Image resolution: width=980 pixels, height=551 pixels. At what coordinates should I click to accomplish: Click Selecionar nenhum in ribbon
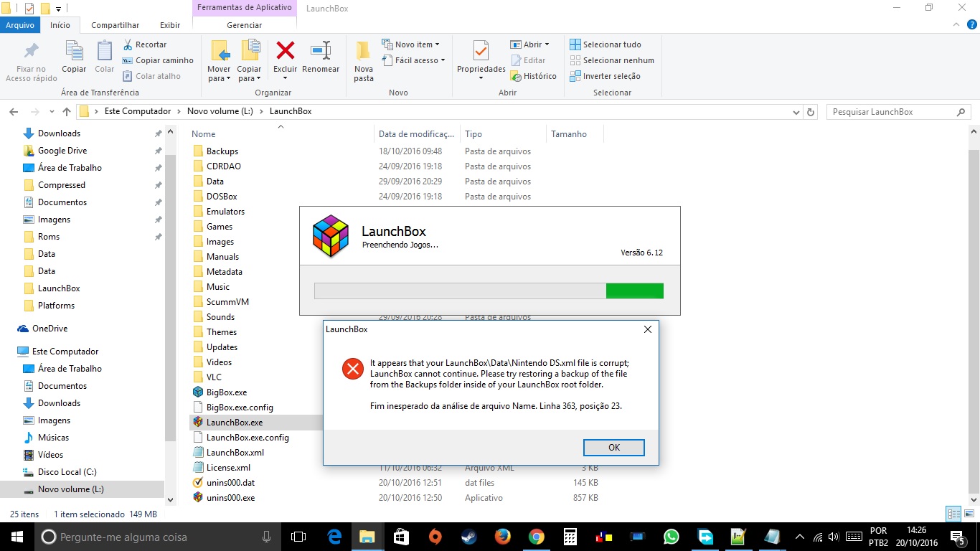612,60
